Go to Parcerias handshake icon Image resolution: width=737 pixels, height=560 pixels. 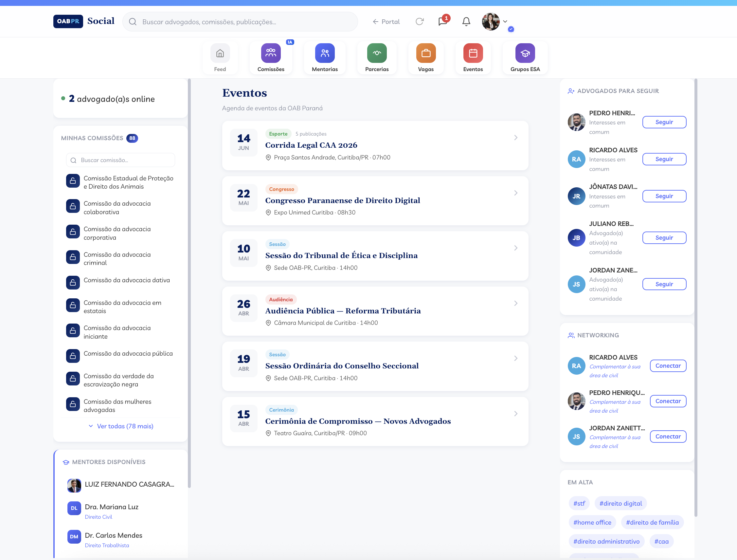pos(376,53)
